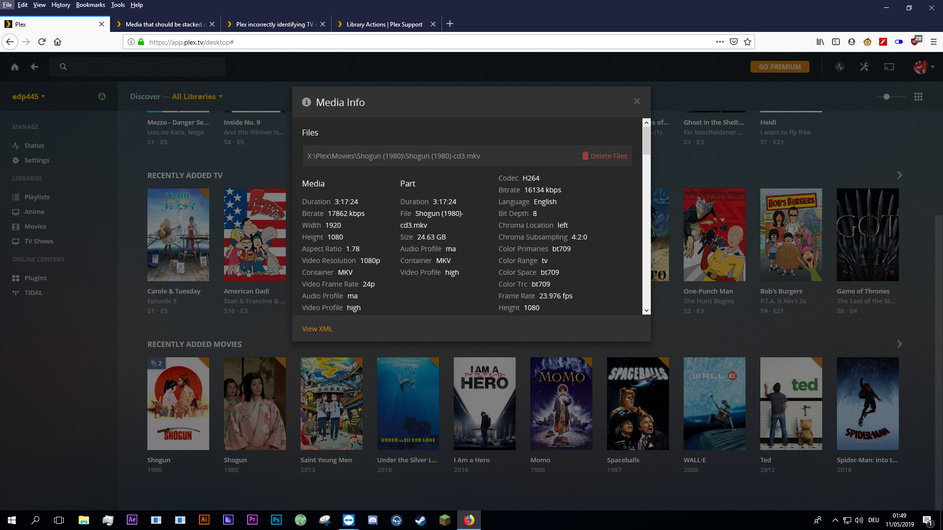
Task: Click next arrow for Recently Added Movies
Action: tap(899, 344)
